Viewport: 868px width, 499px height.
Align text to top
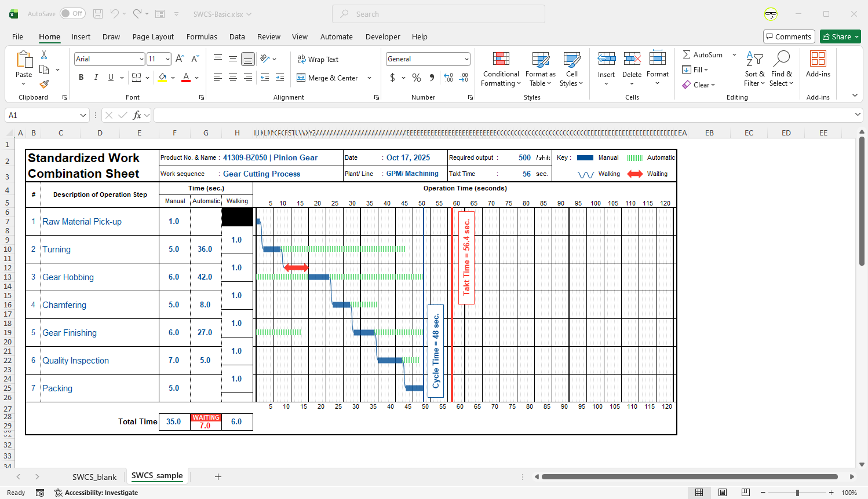click(x=218, y=59)
